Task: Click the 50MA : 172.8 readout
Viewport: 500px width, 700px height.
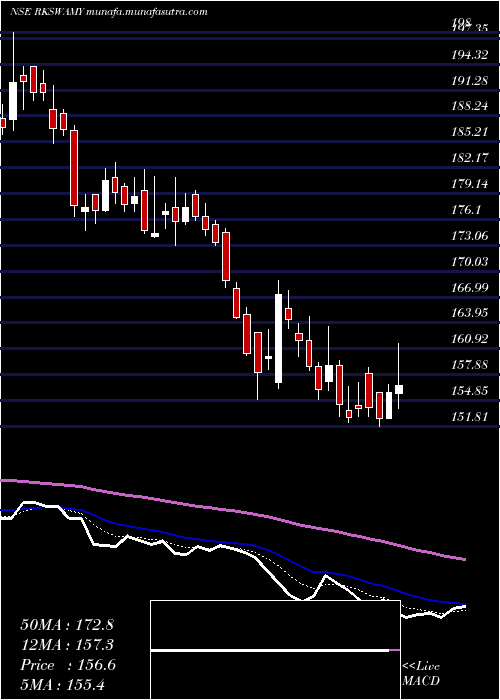Action: (x=67, y=625)
